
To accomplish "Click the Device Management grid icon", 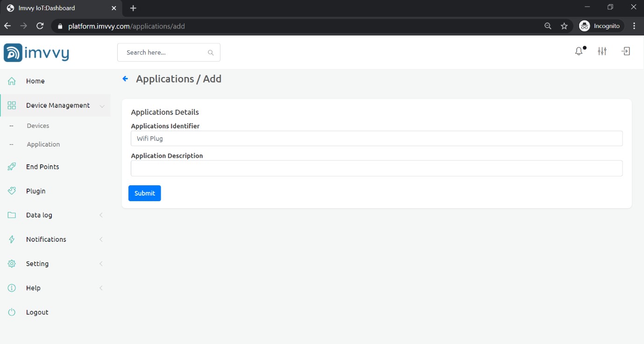I will click(12, 105).
